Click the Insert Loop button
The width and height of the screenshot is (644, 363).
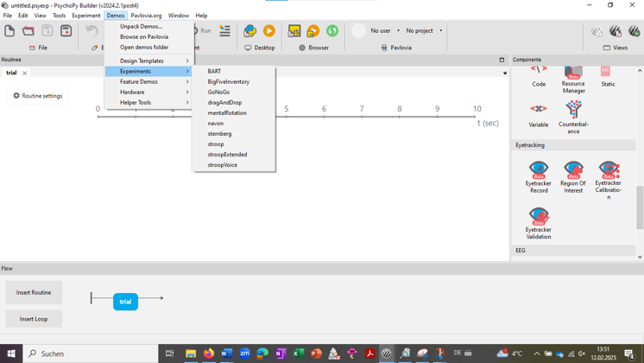34,319
